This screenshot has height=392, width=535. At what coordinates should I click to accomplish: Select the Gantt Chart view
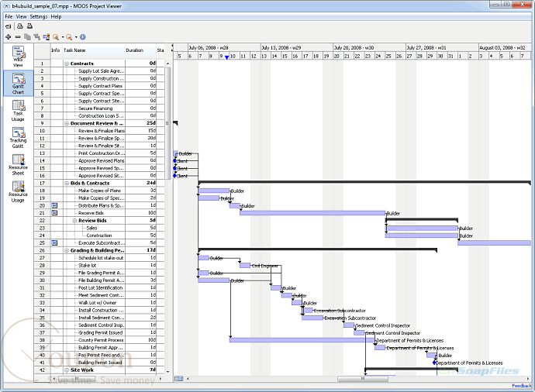[18, 84]
